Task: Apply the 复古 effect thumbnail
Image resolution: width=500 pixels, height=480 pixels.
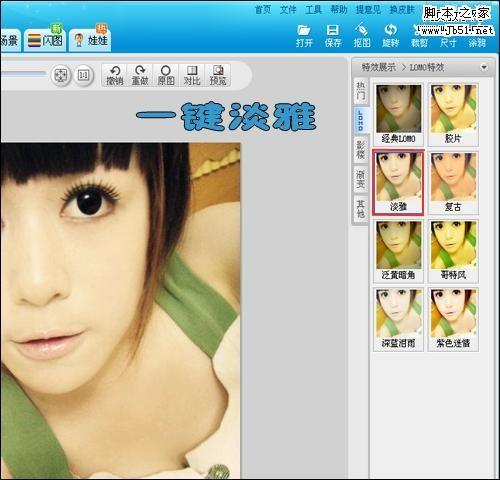Action: [x=453, y=183]
